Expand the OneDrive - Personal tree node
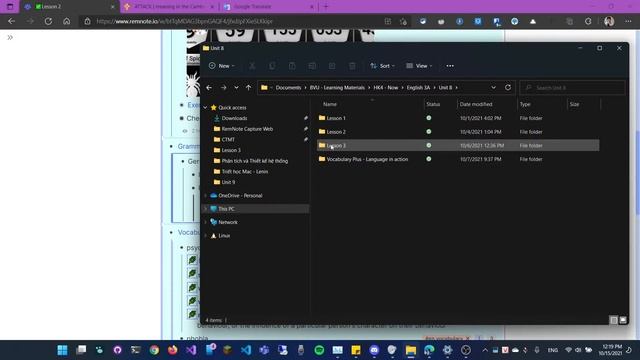The width and height of the screenshot is (640, 360). pos(205,196)
